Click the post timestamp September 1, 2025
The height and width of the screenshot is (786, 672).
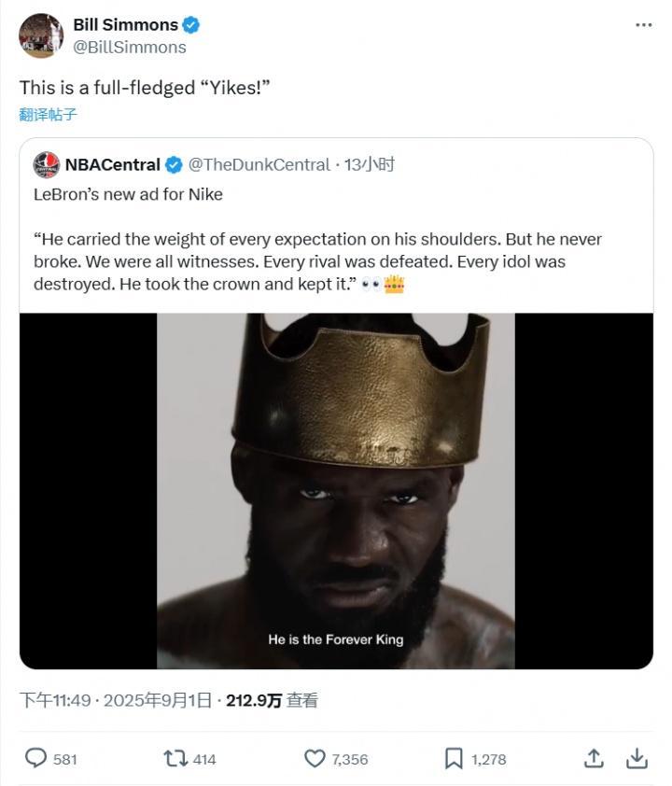[x=118, y=700]
